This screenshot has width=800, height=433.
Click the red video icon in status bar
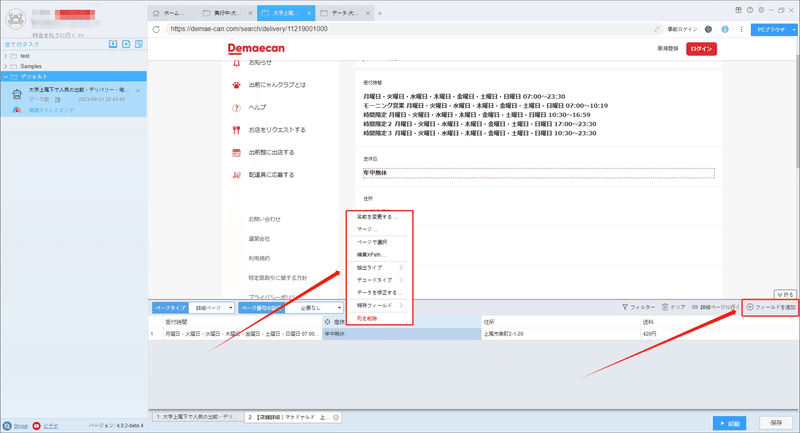click(36, 426)
